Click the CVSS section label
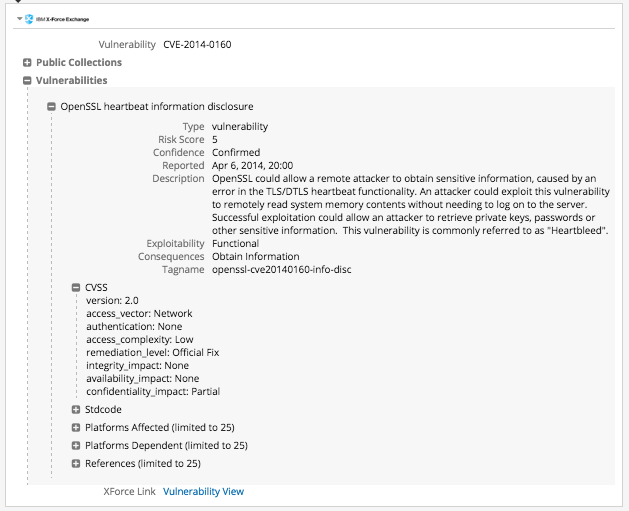The height and width of the screenshot is (511, 629). pyautogui.click(x=96, y=287)
